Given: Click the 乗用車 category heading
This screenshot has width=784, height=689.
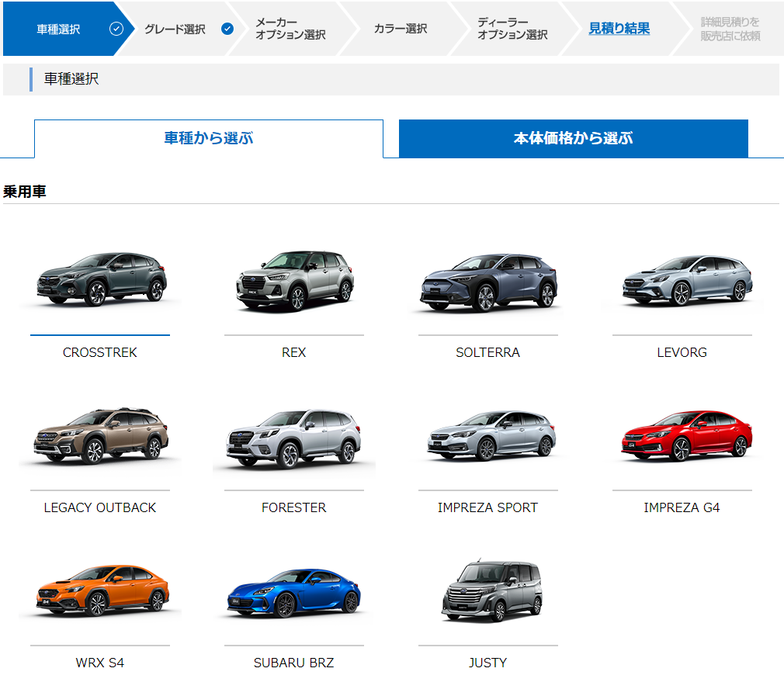Looking at the screenshot, I should point(25,192).
